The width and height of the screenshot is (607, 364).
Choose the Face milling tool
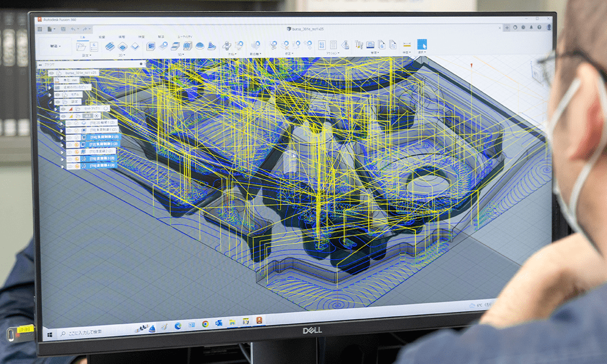click(x=135, y=47)
